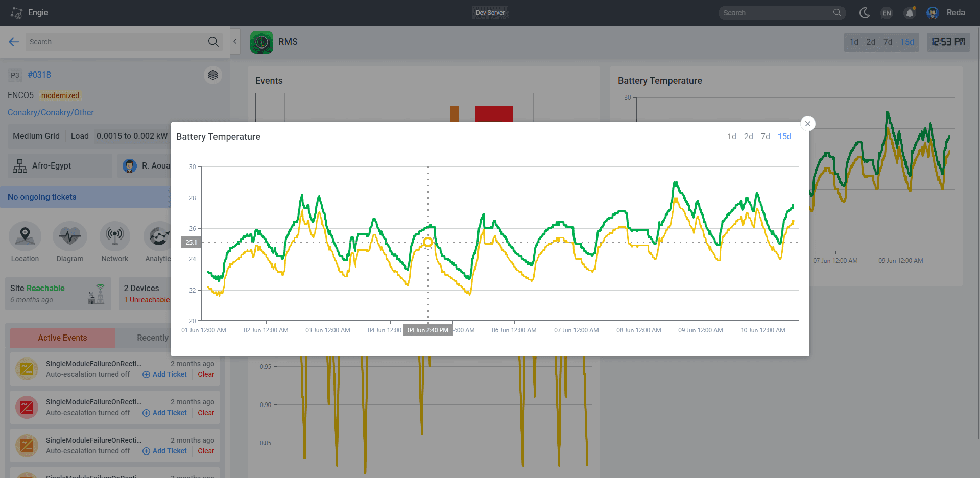Click red bar in Events chart
The width and height of the screenshot is (980, 478).
coord(494,114)
